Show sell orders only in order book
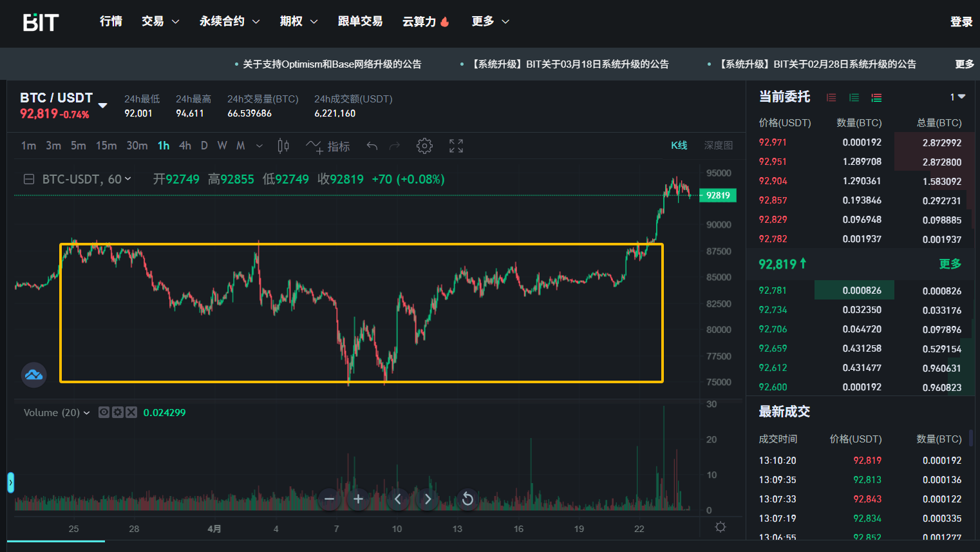This screenshot has height=552, width=980. (x=831, y=98)
